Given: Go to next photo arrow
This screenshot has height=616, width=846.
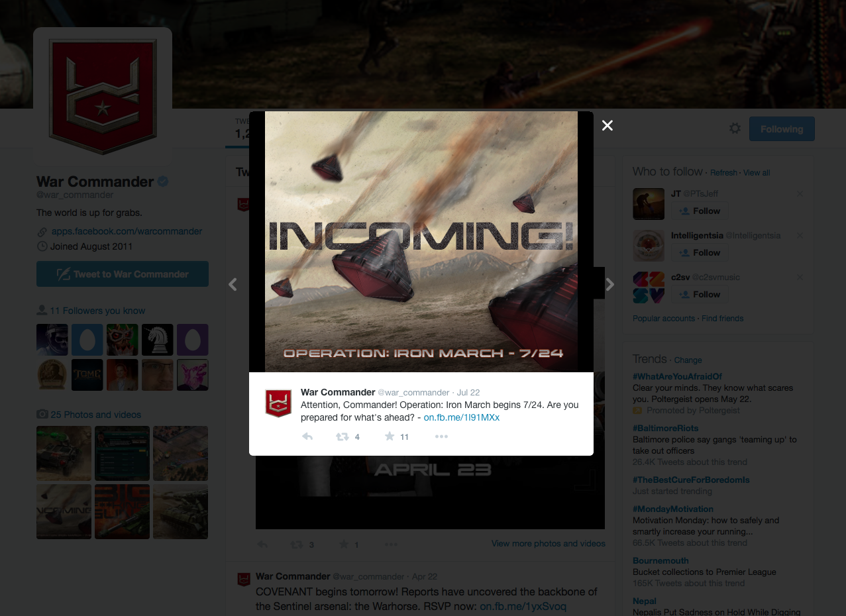Looking at the screenshot, I should point(609,284).
